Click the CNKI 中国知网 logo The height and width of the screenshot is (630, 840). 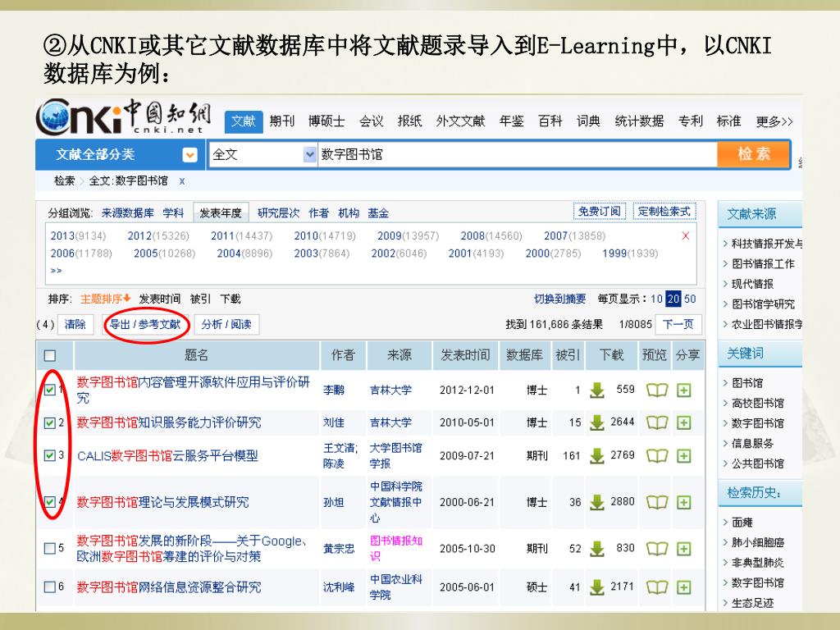point(123,116)
